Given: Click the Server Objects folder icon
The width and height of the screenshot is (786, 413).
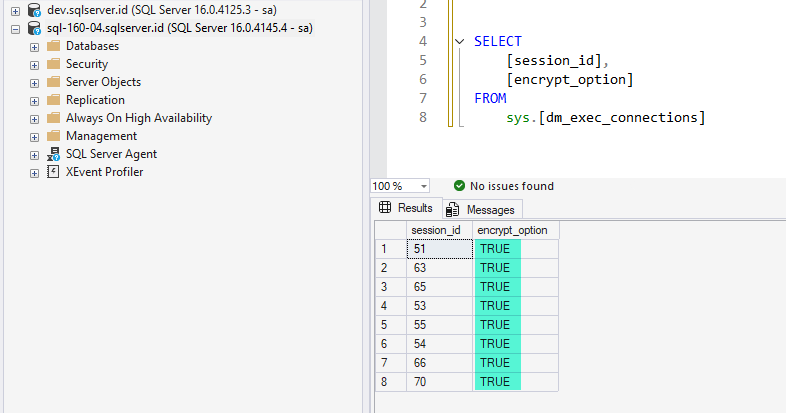Looking at the screenshot, I should coord(53,82).
